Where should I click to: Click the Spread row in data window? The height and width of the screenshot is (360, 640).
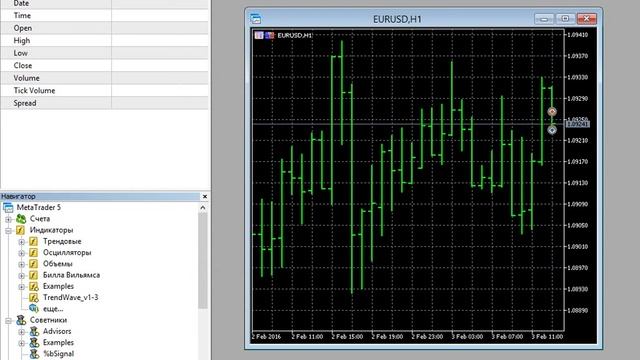click(104, 103)
